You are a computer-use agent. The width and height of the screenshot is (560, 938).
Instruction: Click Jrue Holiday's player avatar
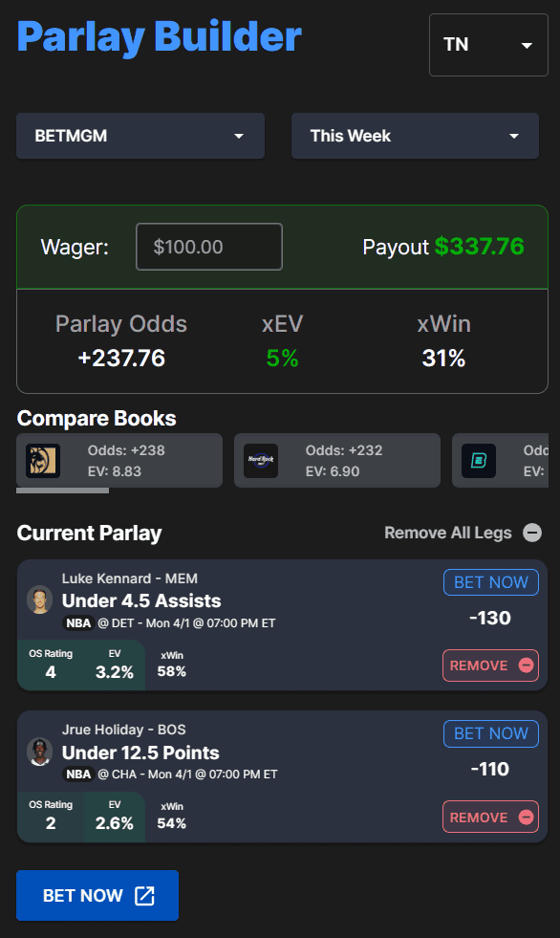pos(40,752)
